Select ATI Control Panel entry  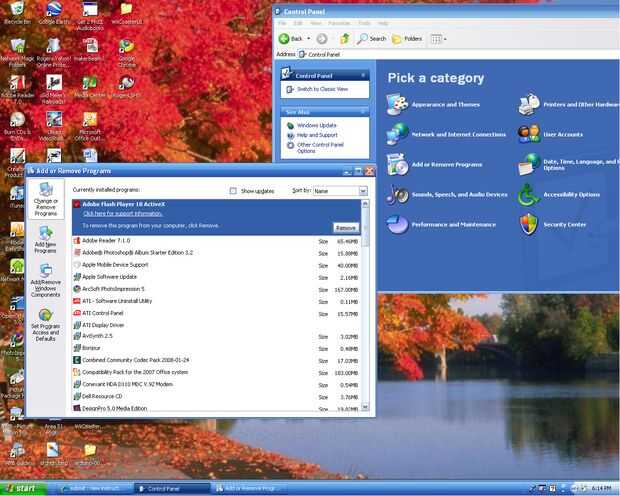click(216, 313)
